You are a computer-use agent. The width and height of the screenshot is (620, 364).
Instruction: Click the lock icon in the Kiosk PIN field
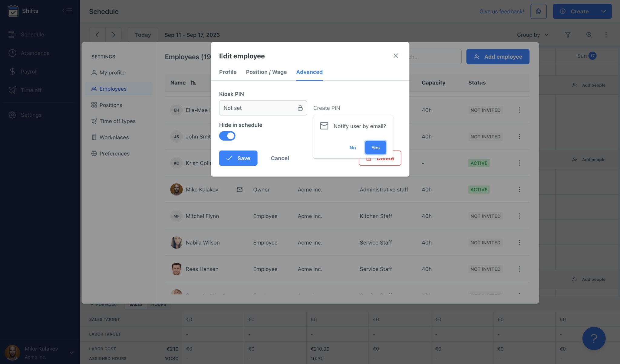point(300,108)
